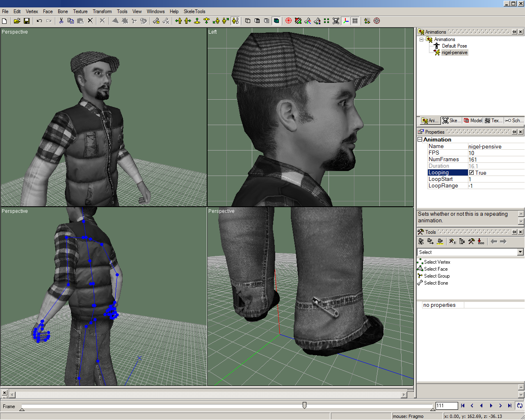Switch to the Model tab
The image size is (525, 420).
[x=473, y=121]
